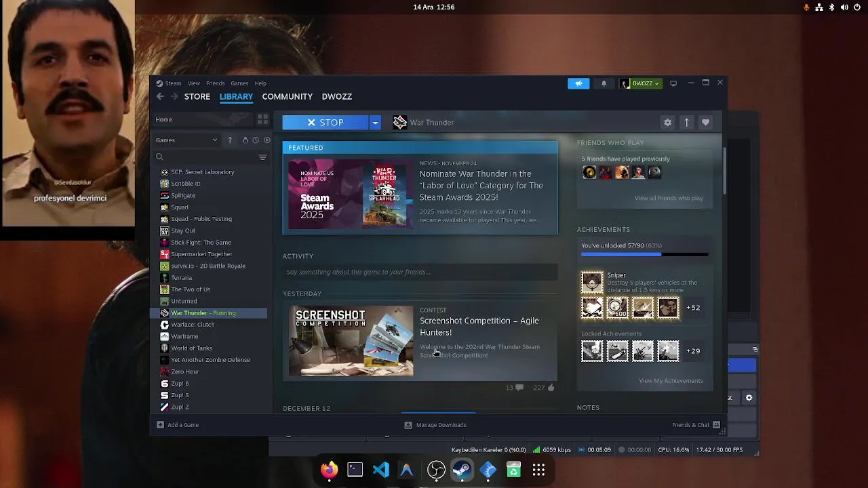
Task: Open the Steam notifications bell
Action: click(x=604, y=83)
